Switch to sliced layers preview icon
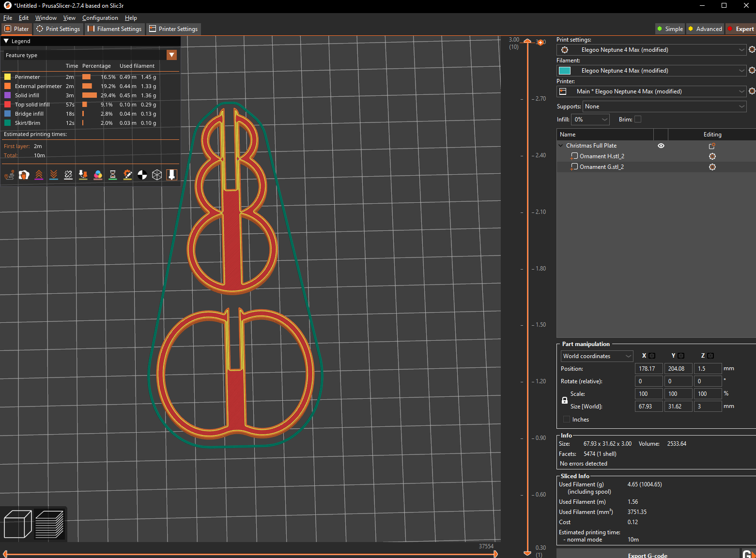Image resolution: width=756 pixels, height=558 pixels. pos(49,524)
